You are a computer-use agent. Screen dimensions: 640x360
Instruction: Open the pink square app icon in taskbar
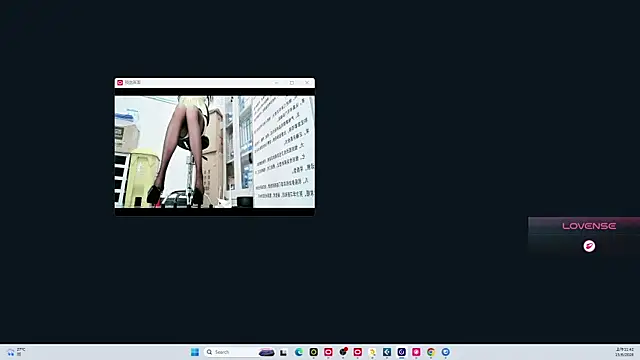point(416,352)
